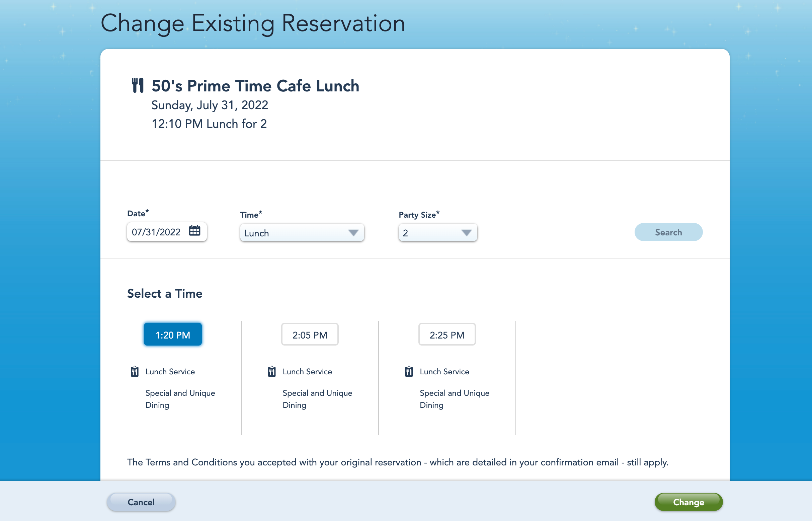Viewport: 812px width, 521px height.
Task: Click the 50's Prime Time Cafe Lunch heading
Action: (255, 86)
